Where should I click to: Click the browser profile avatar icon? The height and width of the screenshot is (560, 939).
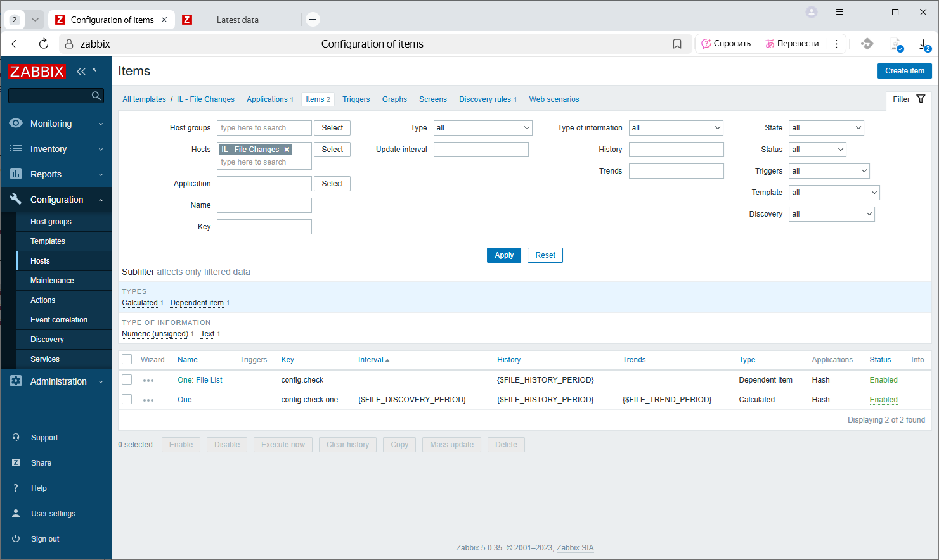(x=812, y=12)
